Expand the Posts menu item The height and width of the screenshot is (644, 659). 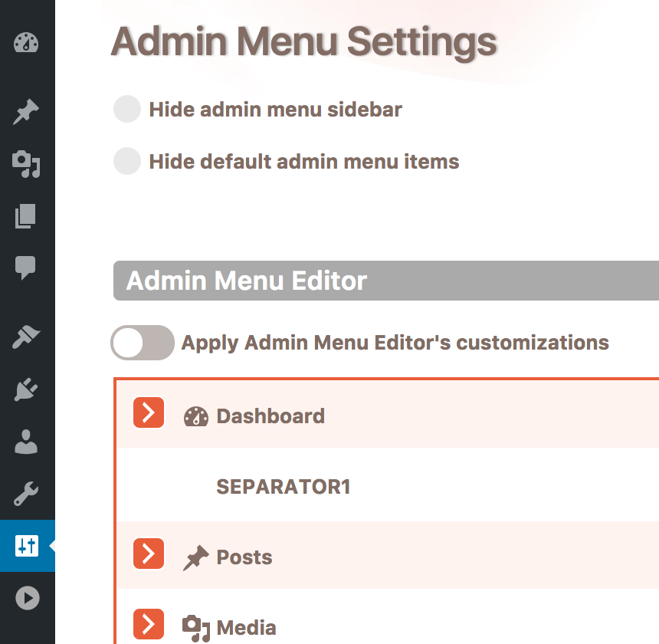149,554
